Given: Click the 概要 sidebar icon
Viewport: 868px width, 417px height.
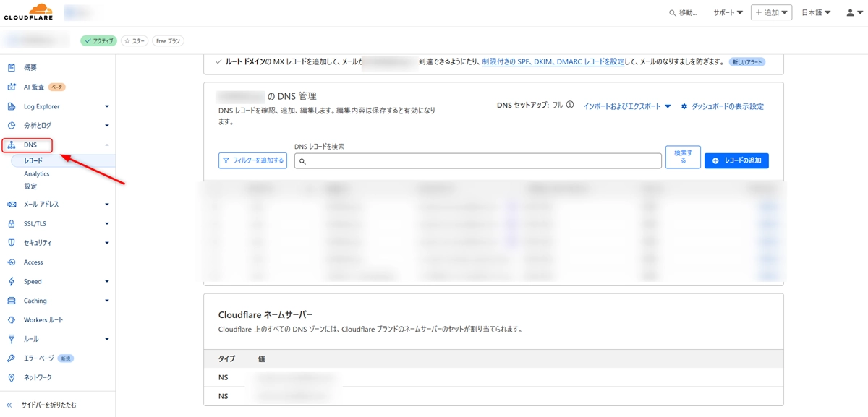Looking at the screenshot, I should click(11, 68).
